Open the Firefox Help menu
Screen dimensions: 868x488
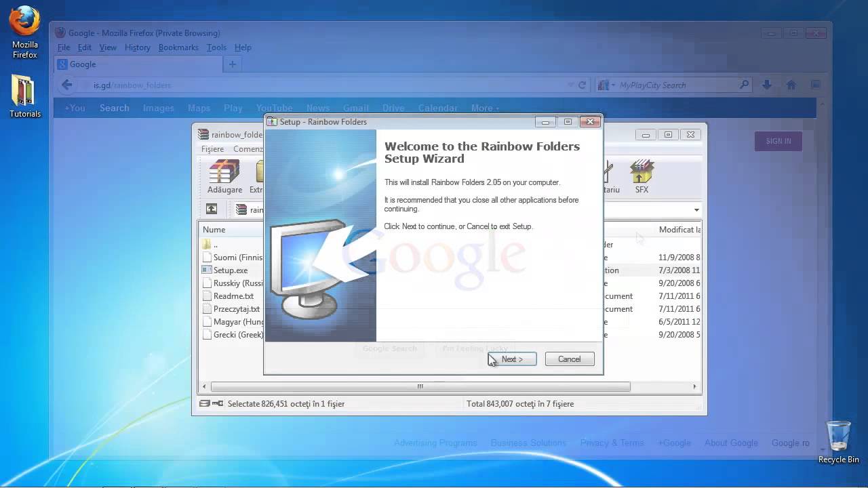click(243, 47)
